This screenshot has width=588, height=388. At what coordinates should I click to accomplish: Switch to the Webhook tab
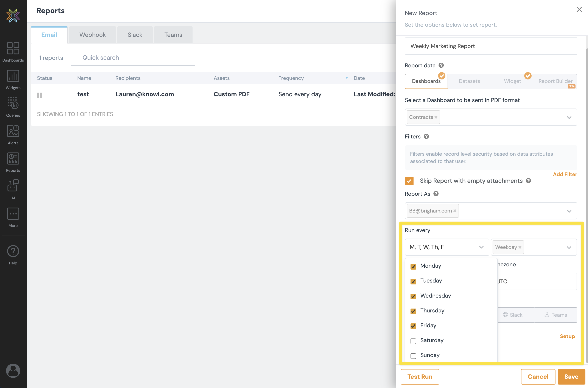coord(92,35)
